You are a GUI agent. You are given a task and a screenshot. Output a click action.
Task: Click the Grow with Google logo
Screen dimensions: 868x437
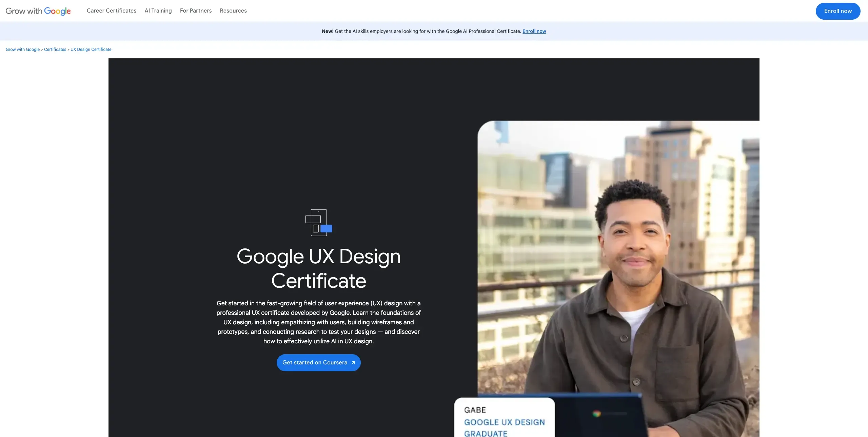[38, 11]
